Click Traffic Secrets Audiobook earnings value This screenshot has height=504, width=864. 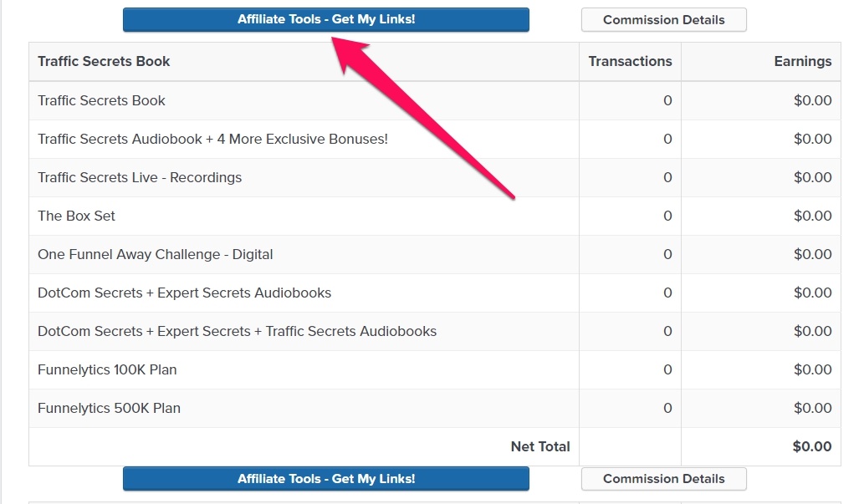[x=812, y=139]
